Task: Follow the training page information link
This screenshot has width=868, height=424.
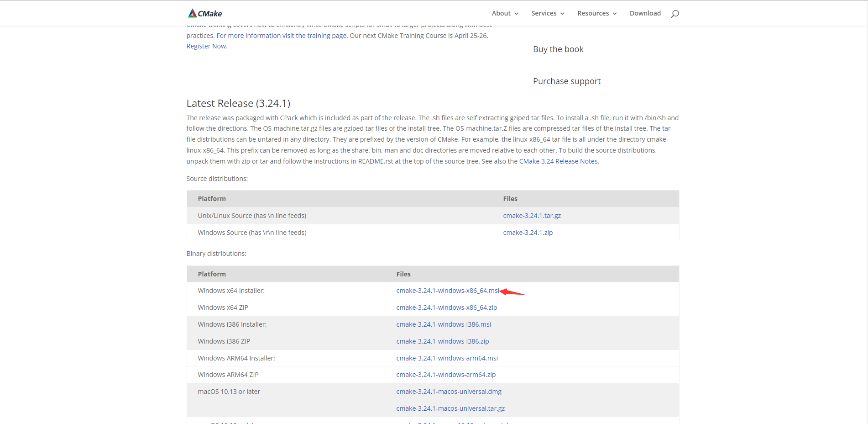Action: pyautogui.click(x=282, y=36)
